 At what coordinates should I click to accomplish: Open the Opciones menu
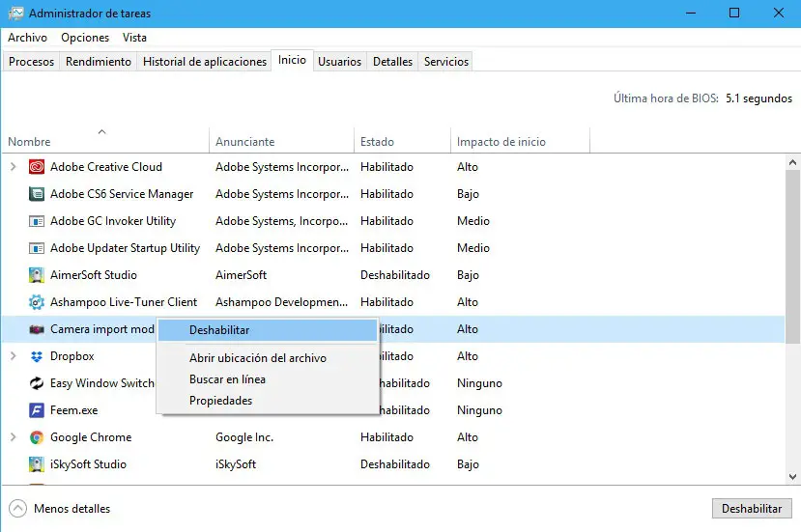[85, 38]
